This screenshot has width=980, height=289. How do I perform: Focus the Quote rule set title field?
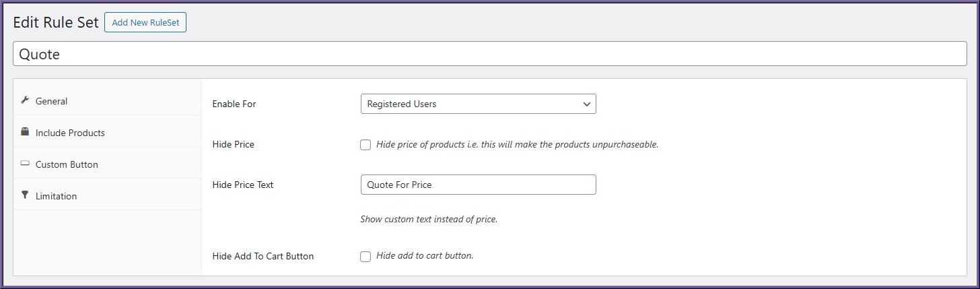click(490, 55)
